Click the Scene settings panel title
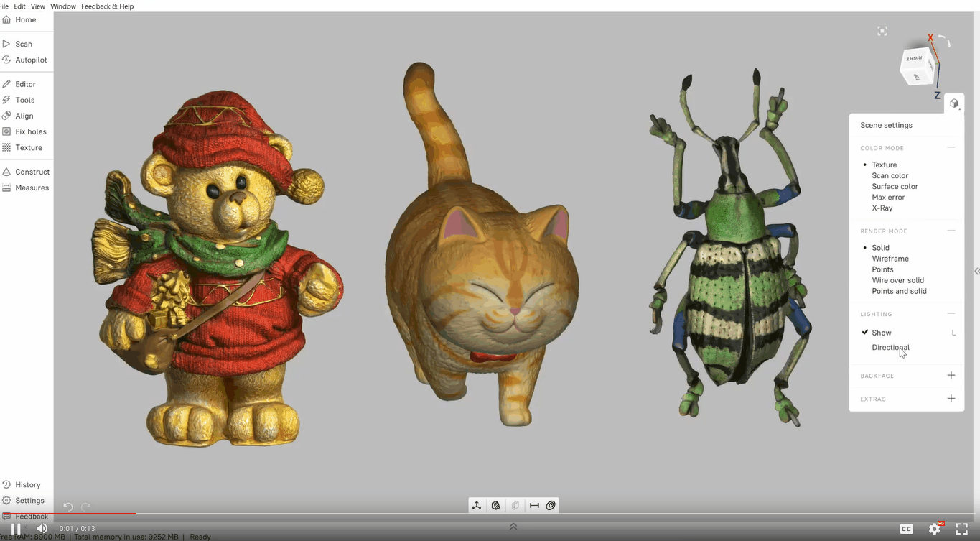This screenshot has height=541, width=980. coord(886,125)
